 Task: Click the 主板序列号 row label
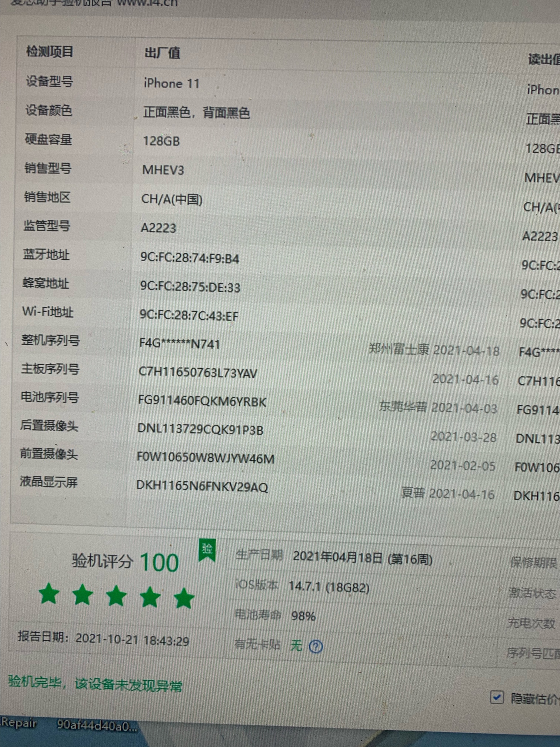pos(50,369)
